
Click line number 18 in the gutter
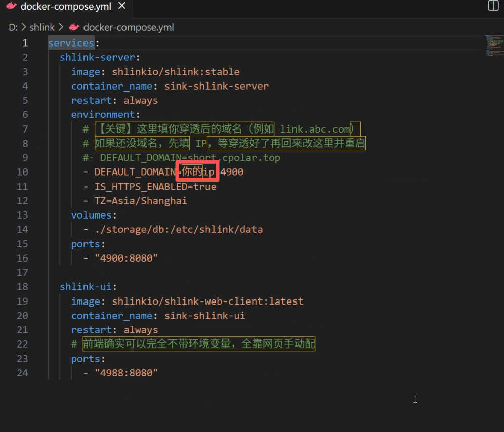coord(22,287)
